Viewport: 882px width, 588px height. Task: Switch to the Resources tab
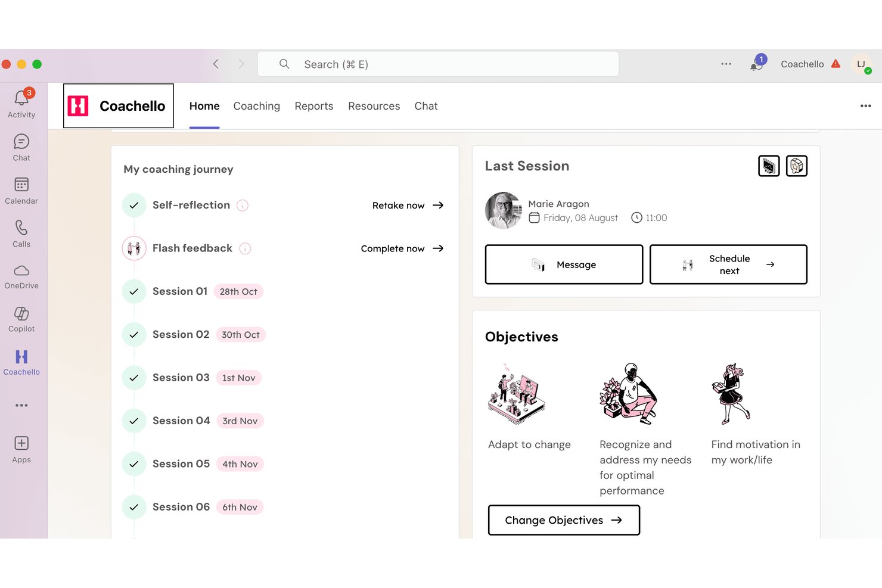tap(374, 106)
